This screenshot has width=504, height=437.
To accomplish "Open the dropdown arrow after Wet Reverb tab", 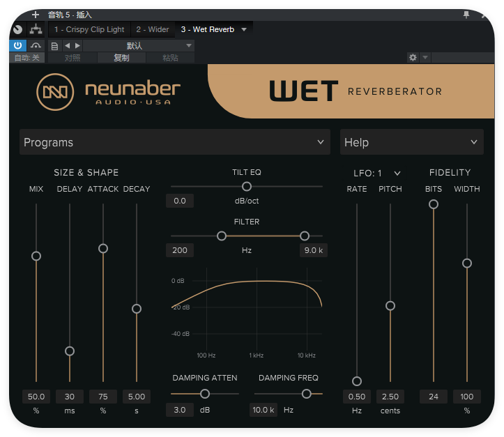I will coord(244,29).
